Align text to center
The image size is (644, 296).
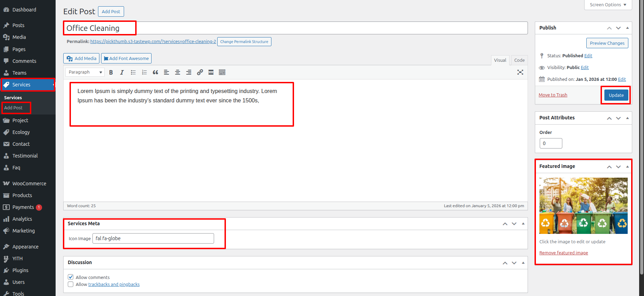(x=178, y=72)
